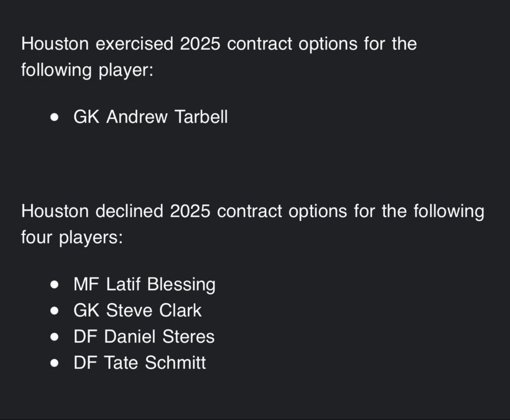510x420 pixels.
Task: Click the word 'Tarbell'
Action: click(201, 116)
